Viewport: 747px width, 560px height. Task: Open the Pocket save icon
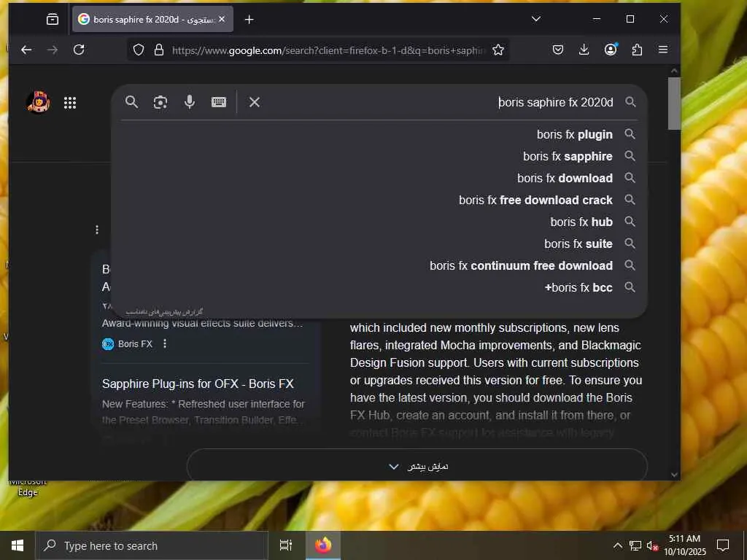click(x=558, y=50)
